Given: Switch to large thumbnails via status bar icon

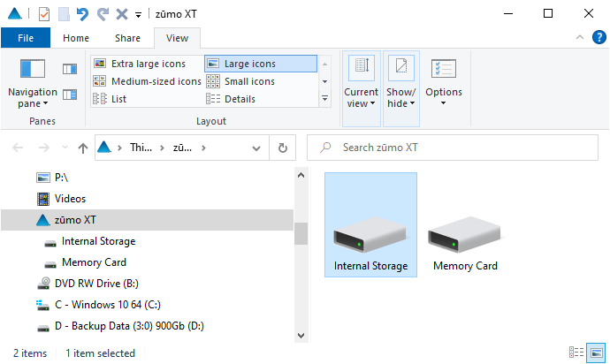Looking at the screenshot, I should [596, 353].
